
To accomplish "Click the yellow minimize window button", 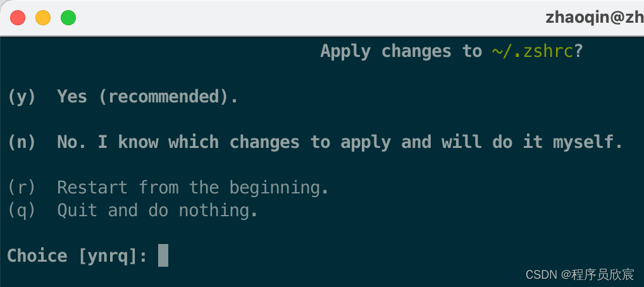I will click(x=43, y=18).
